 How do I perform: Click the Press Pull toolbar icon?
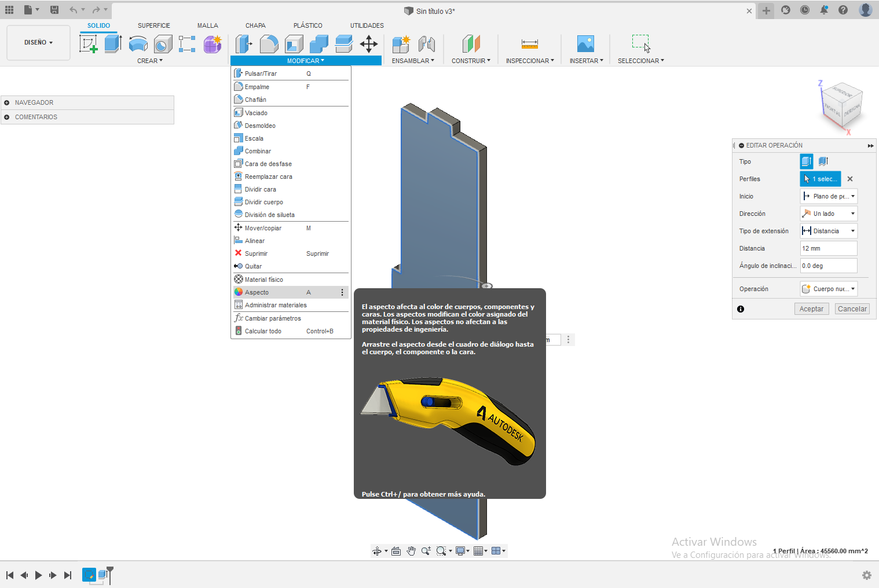244,44
